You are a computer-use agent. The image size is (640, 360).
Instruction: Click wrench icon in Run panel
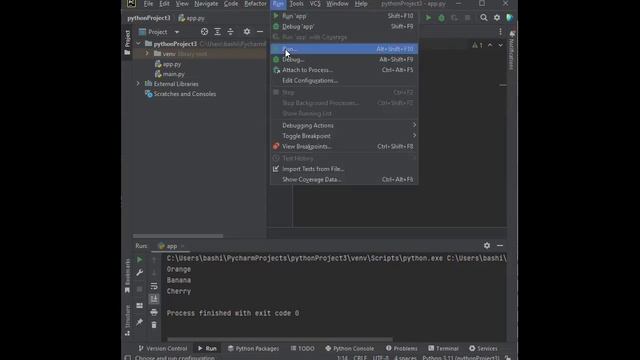(x=140, y=272)
